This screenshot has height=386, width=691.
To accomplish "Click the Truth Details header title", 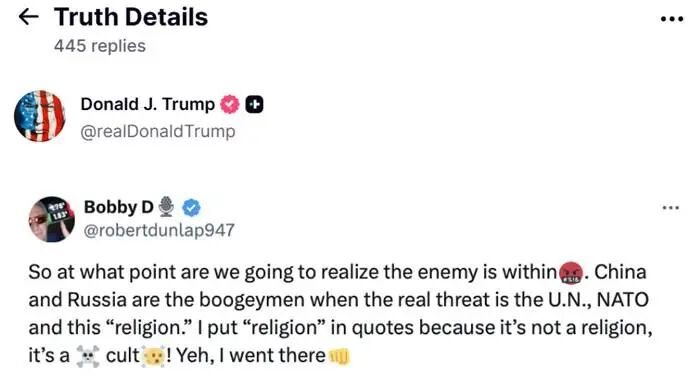I will (131, 17).
